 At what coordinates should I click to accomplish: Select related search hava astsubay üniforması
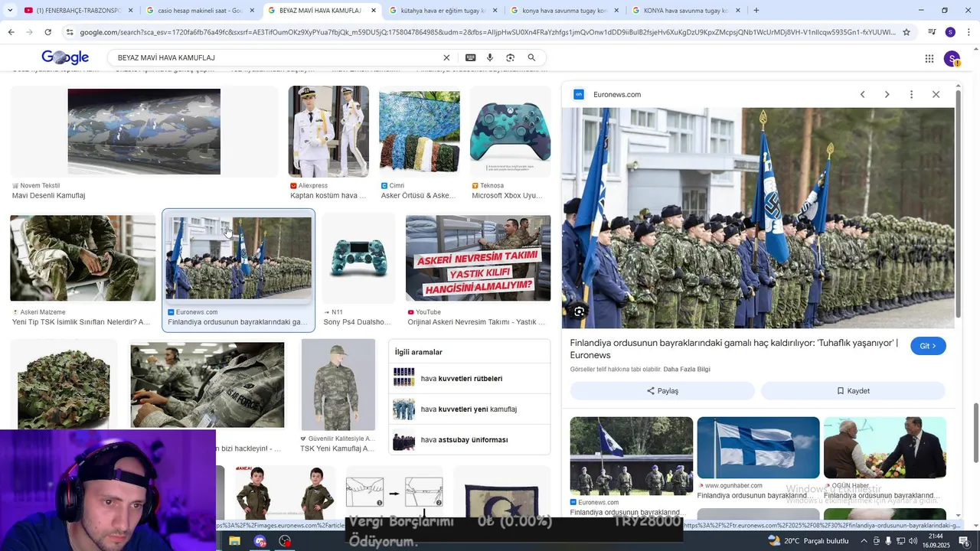point(469,440)
